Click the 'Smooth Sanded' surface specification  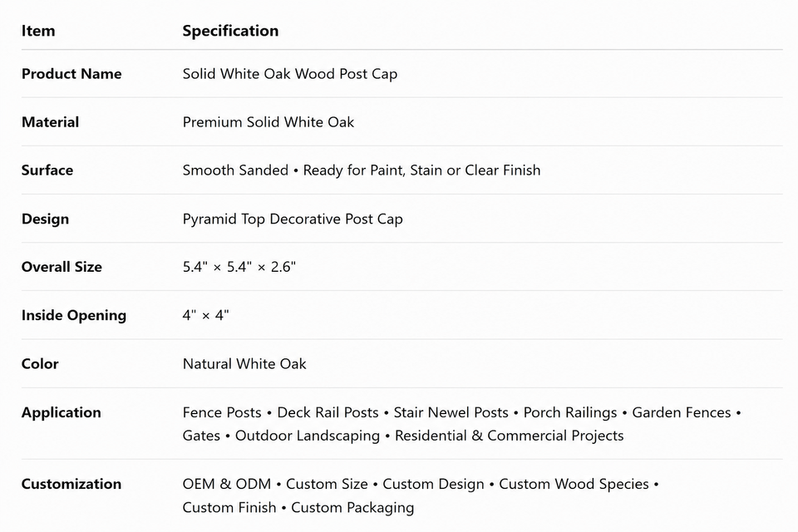(x=235, y=170)
